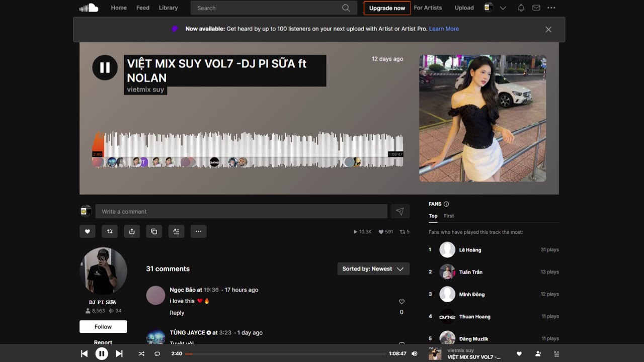
Task: Click the search magnifier icon
Action: coord(346,8)
